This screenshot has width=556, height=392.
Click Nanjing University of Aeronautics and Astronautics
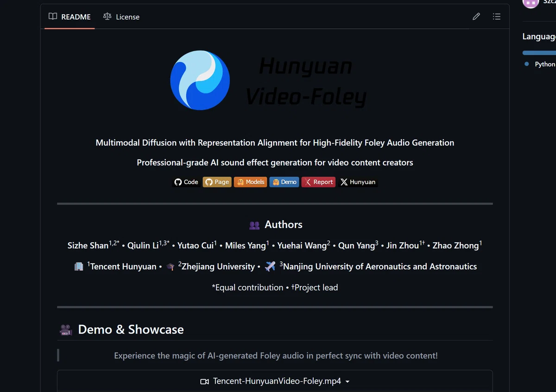pyautogui.click(x=380, y=266)
